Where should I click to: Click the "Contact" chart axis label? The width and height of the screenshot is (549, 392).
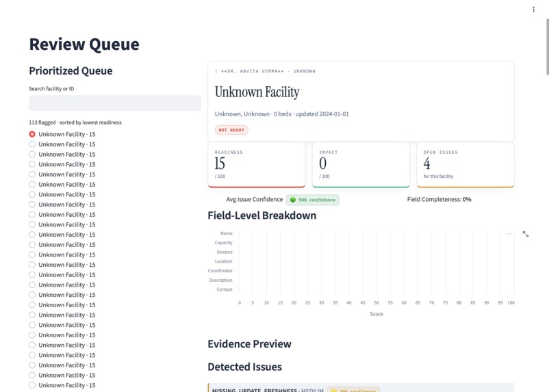[x=225, y=289]
